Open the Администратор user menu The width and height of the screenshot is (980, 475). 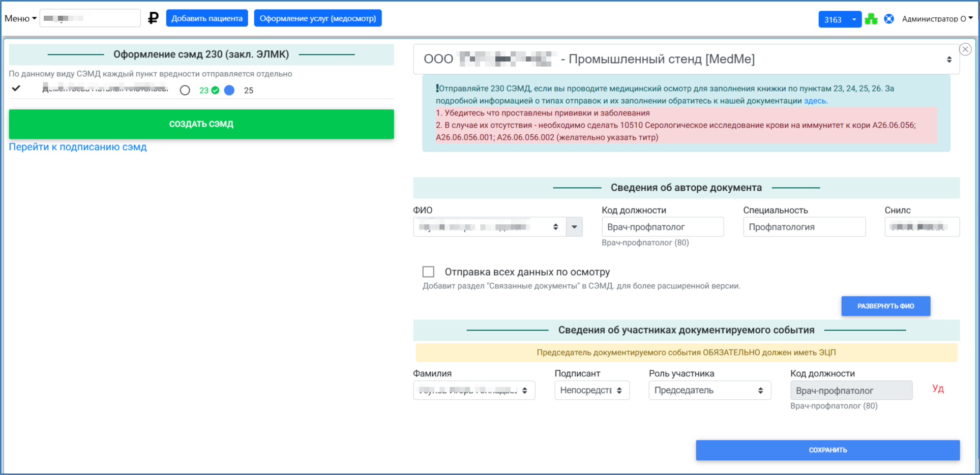[937, 19]
